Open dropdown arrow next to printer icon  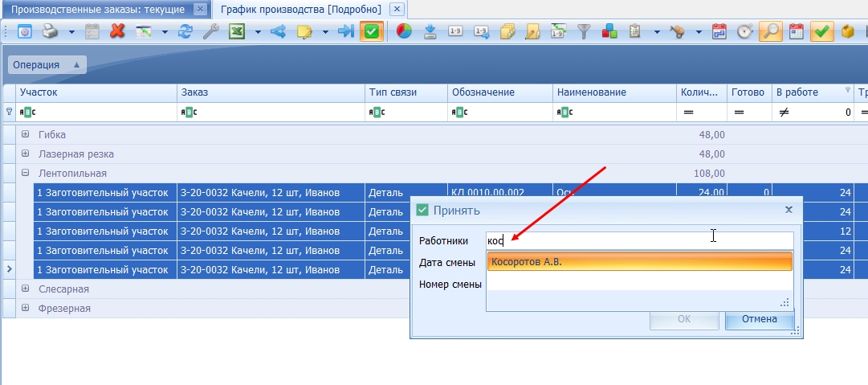71,32
